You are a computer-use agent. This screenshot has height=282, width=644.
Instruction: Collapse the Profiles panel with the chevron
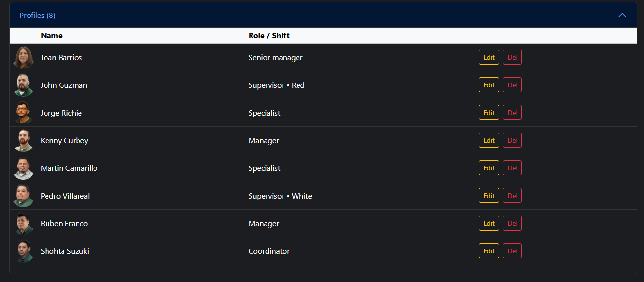pyautogui.click(x=622, y=16)
